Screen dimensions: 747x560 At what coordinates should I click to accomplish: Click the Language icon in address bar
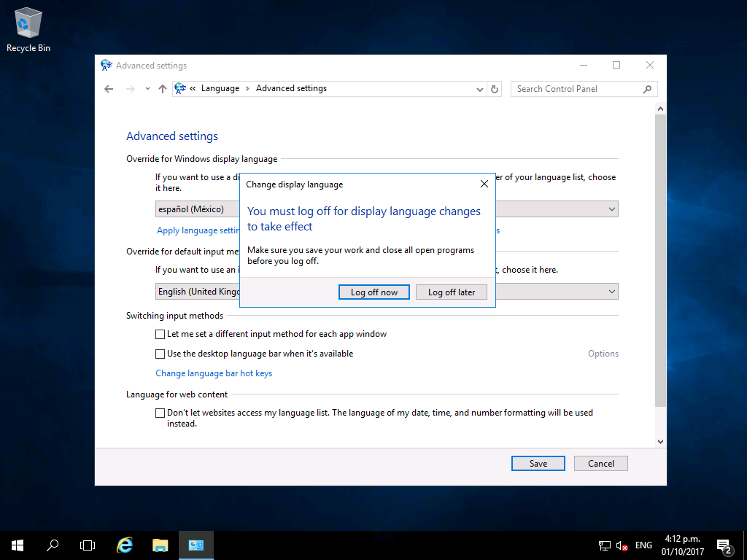[x=180, y=88]
